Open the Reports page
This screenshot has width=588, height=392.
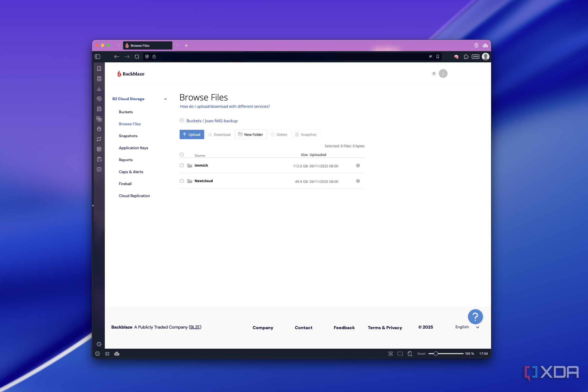click(126, 160)
